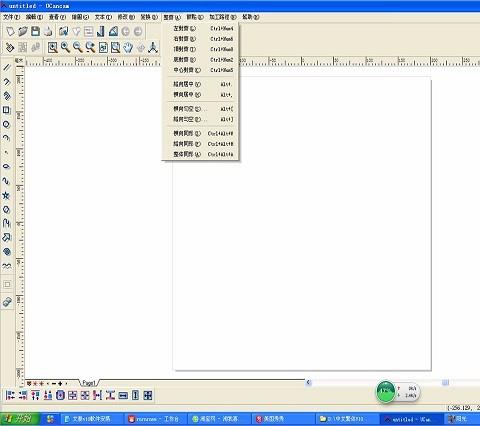Viewport: 480px width, 426px height.
Task: Click the horizontal scrollbar left arrow
Action: (308, 382)
